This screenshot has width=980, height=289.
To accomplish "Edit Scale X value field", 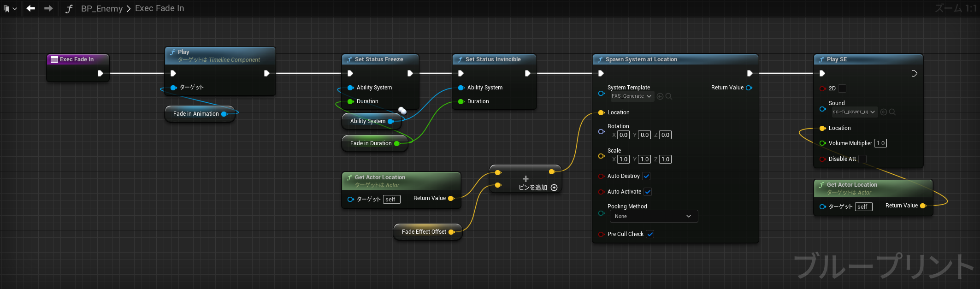I will 623,159.
